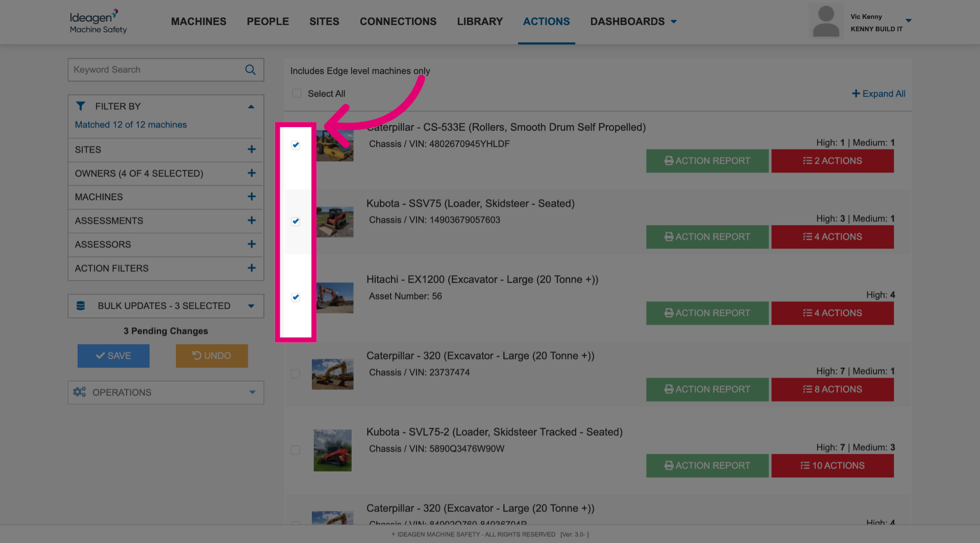The width and height of the screenshot is (980, 543).
Task: Go to the LIBRARY menu
Action: [x=480, y=21]
